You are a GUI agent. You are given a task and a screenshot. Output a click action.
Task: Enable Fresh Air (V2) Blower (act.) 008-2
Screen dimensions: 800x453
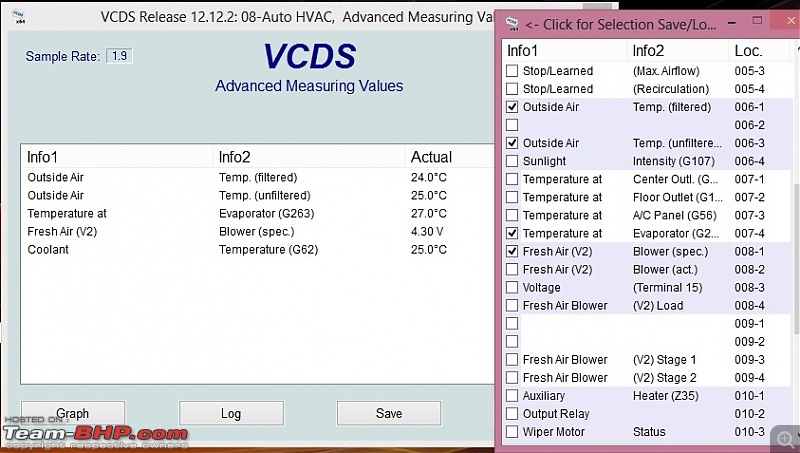(x=512, y=269)
